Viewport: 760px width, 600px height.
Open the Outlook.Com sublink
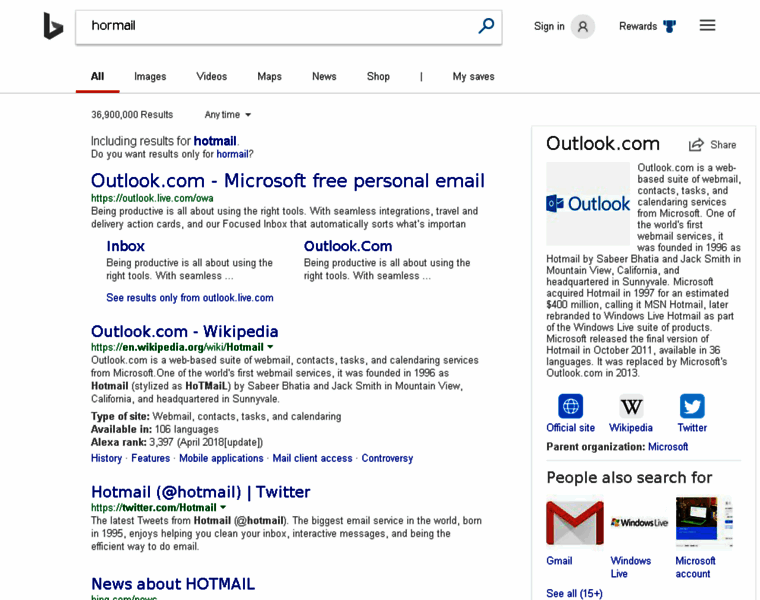coord(348,246)
